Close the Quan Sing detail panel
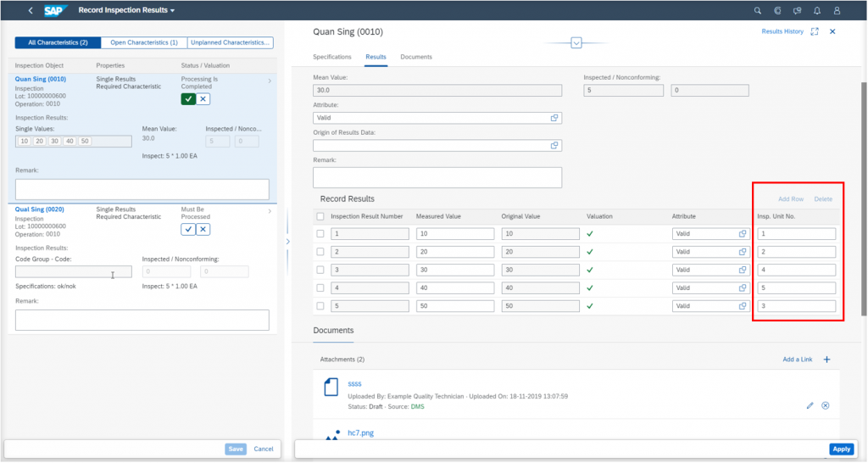Image resolution: width=868 pixels, height=463 pixels. click(x=832, y=31)
